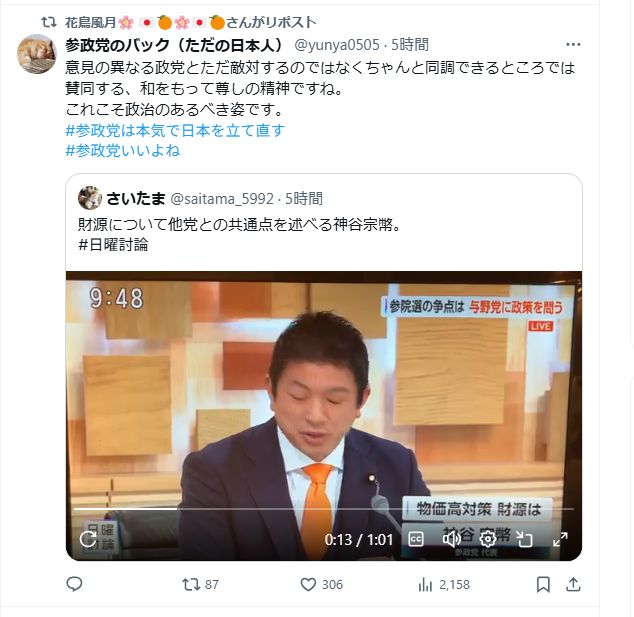
Task: Open hashtag #参政党いいよね
Action: click(x=123, y=150)
